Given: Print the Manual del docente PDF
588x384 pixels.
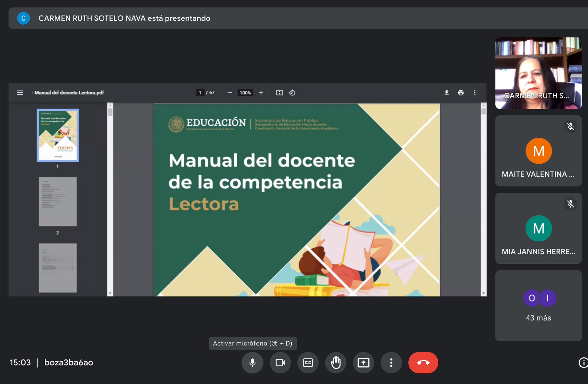Looking at the screenshot, I should click(461, 93).
